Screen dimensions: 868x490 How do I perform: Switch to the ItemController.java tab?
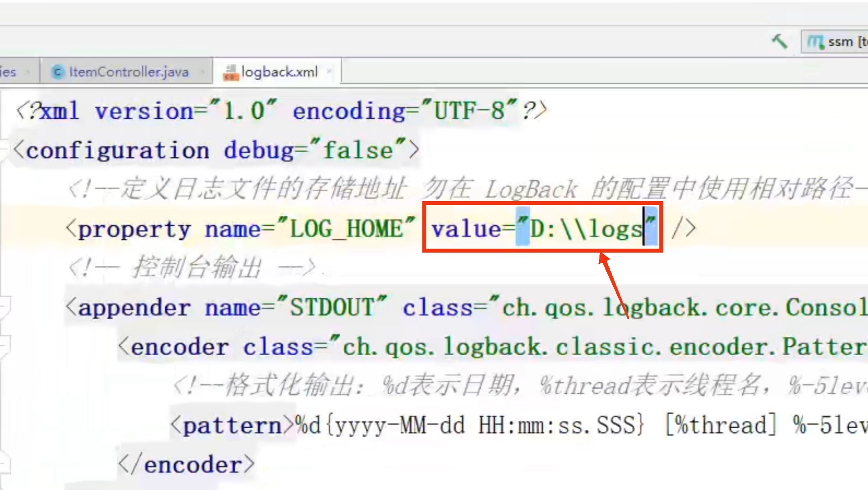coord(128,72)
